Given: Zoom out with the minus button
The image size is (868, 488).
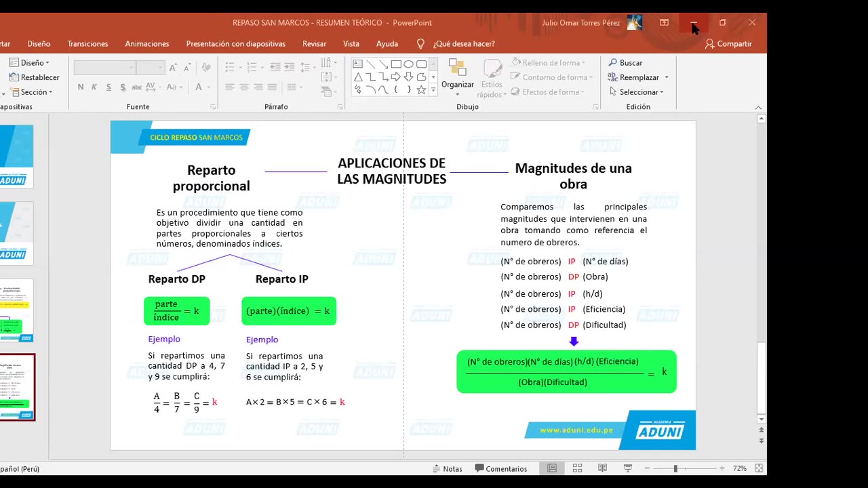Looking at the screenshot, I should pyautogui.click(x=647, y=468).
